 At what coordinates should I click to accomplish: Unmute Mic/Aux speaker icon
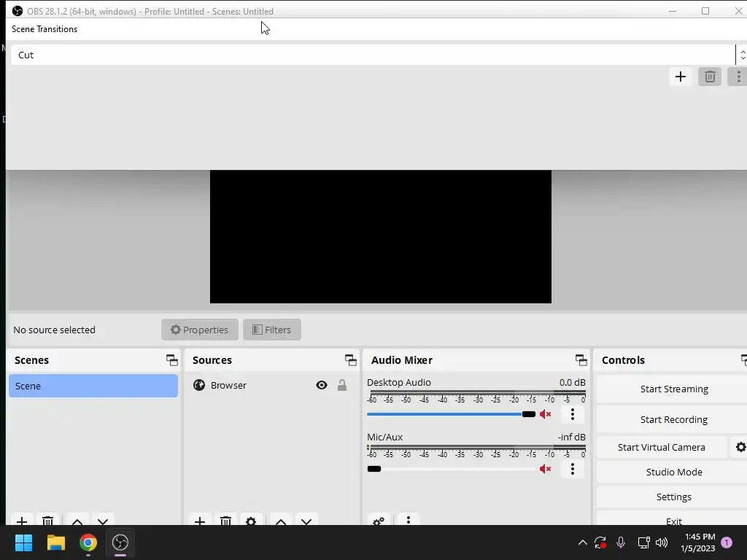click(546, 469)
